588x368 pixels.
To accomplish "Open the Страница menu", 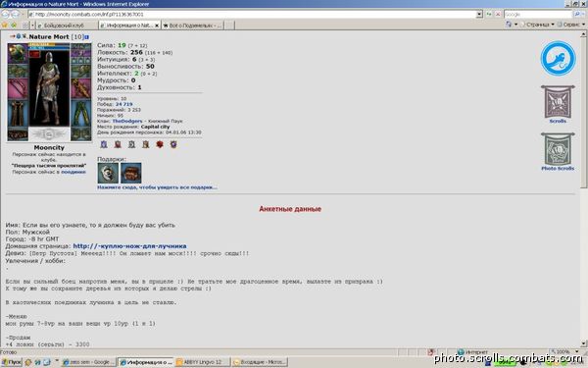I will pos(537,25).
